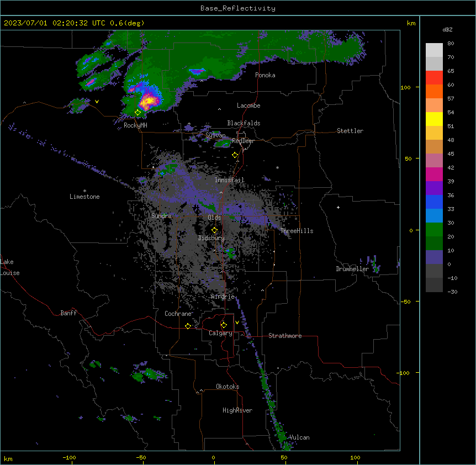Click the RockyMH label
This screenshot has width=476, height=465.
[x=135, y=125]
